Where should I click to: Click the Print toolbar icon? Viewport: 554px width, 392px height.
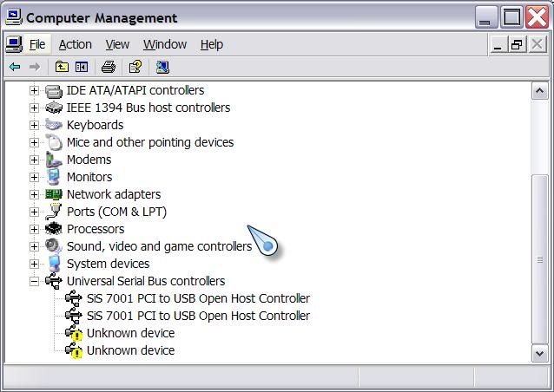click(x=109, y=67)
